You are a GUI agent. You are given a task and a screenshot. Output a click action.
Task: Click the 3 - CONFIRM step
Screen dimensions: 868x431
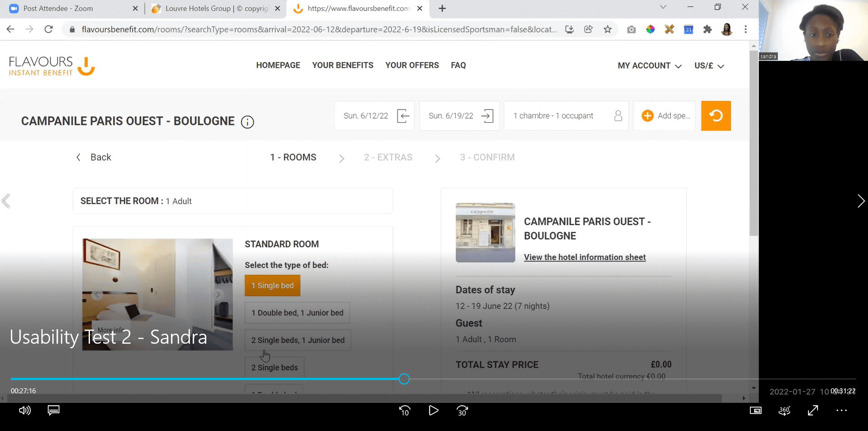click(x=487, y=157)
